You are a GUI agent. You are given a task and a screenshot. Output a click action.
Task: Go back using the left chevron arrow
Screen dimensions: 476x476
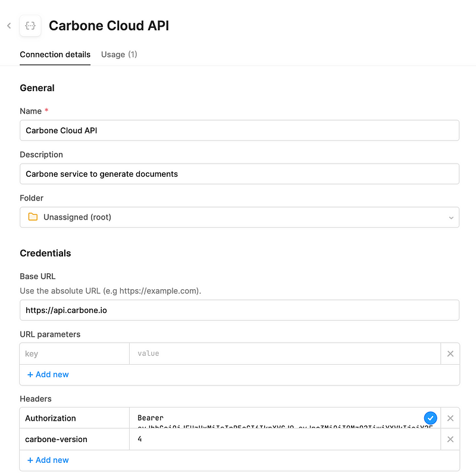(9, 26)
